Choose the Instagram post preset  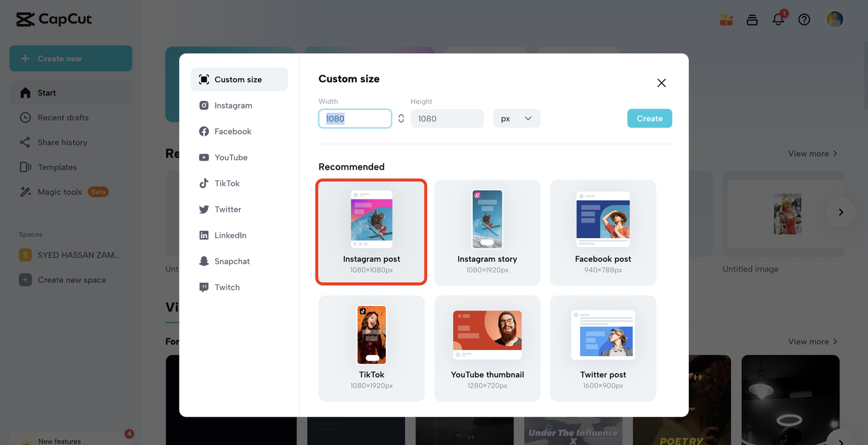tap(372, 232)
